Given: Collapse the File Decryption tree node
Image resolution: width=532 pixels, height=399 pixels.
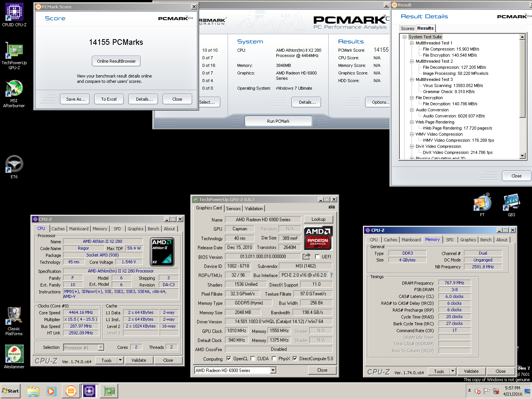Looking at the screenshot, I should (412, 98).
